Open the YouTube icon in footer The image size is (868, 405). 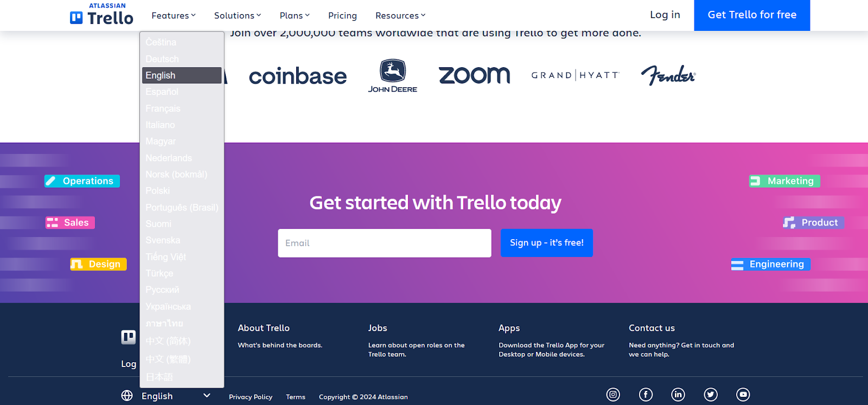click(x=743, y=395)
